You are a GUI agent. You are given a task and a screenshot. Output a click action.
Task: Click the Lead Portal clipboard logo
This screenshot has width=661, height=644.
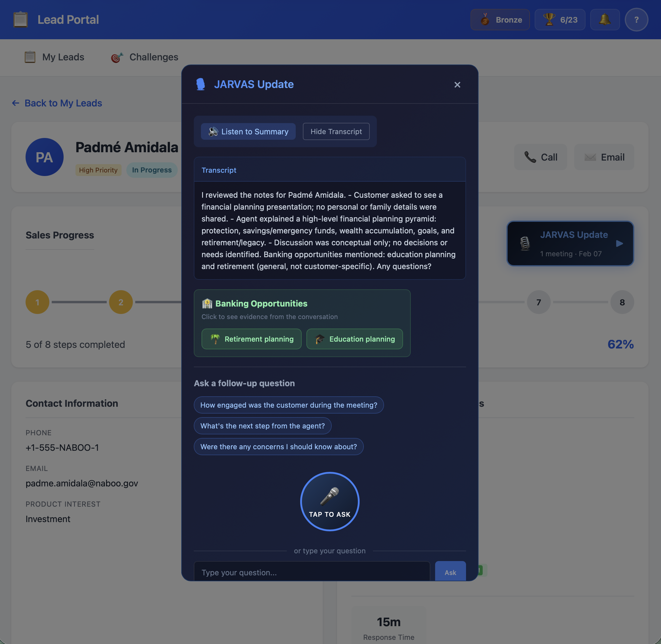coord(20,19)
